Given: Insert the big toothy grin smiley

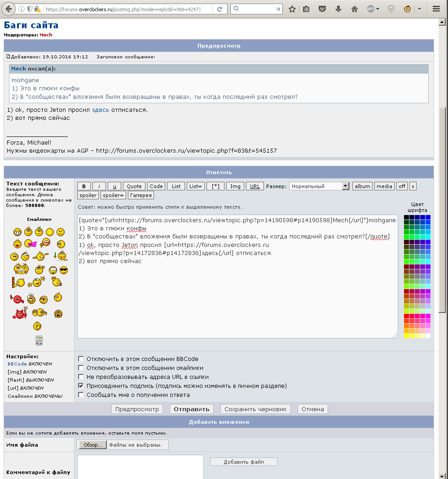Looking at the screenshot, I should pyautogui.click(x=18, y=232).
